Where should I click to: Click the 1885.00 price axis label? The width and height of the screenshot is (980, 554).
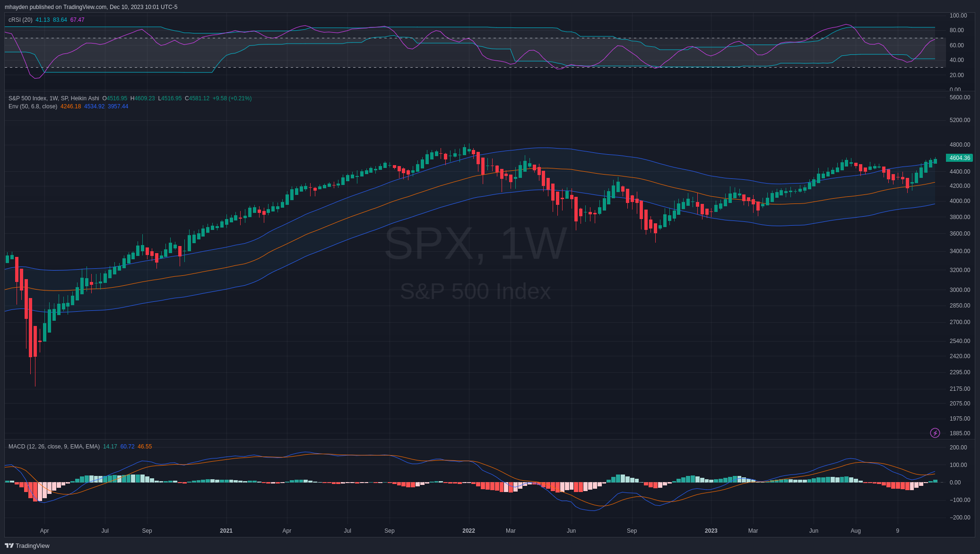tap(960, 433)
